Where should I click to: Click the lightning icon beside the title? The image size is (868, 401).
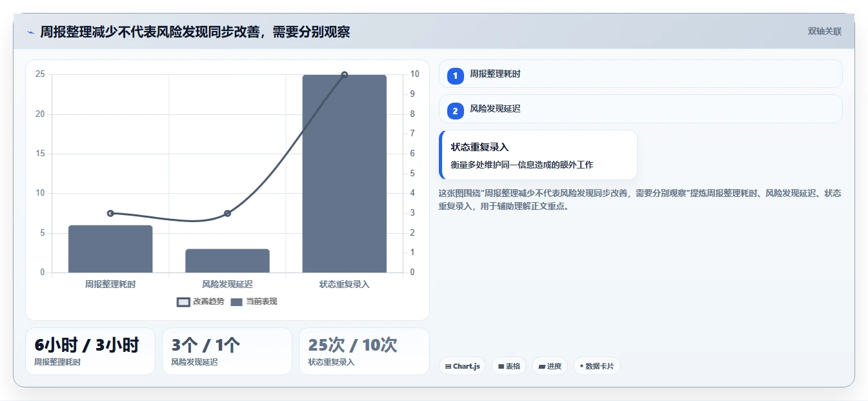pyautogui.click(x=30, y=32)
